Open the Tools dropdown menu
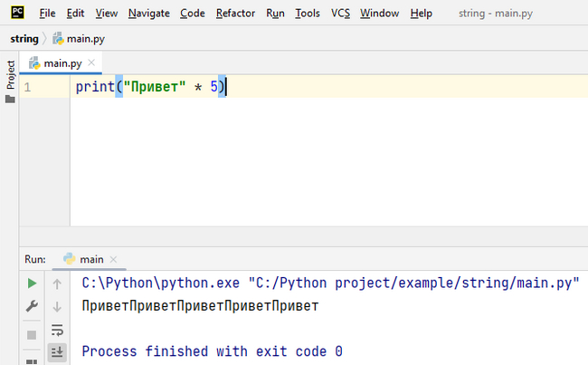Viewport: 588px width, 365px height. click(308, 14)
